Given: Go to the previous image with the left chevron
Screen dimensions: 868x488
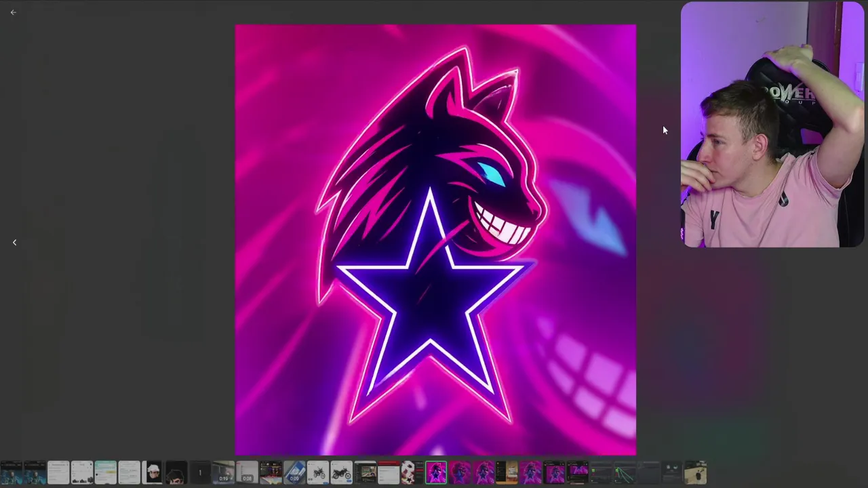Looking at the screenshot, I should coord(14,242).
